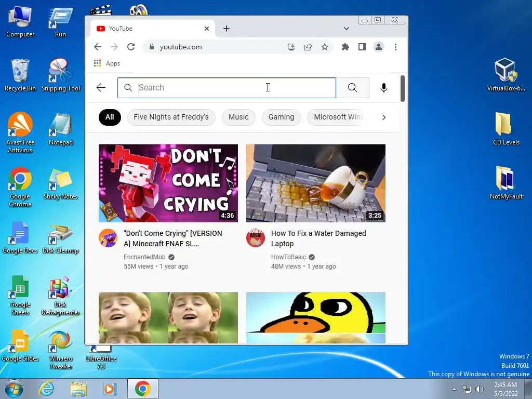
Task: Select Disk Defragmenter desktop shortcut
Action: point(61,296)
